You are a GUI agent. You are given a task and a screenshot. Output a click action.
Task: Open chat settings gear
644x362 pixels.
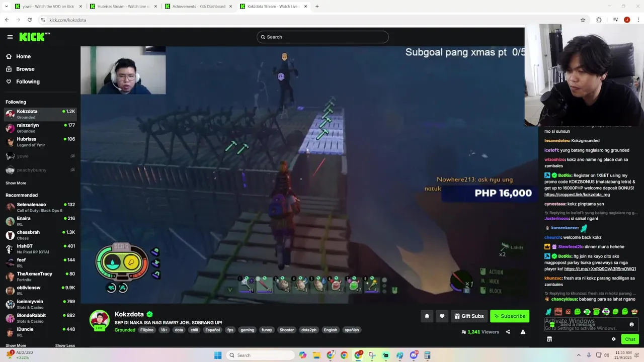coord(614,339)
